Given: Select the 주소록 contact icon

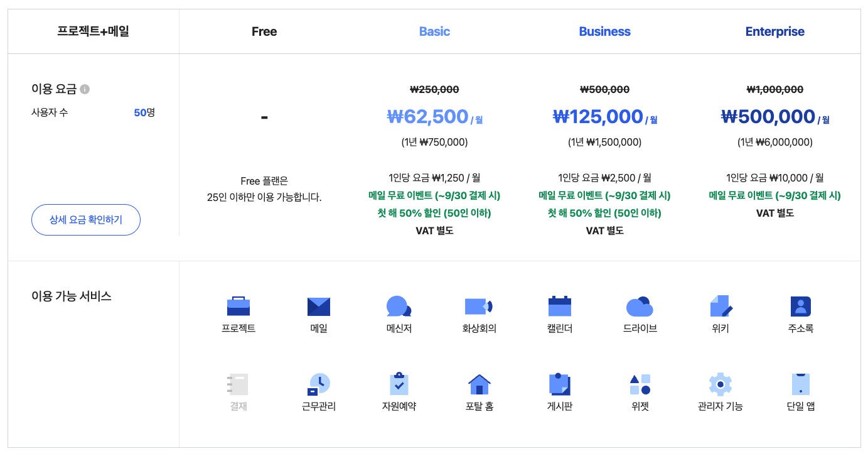Looking at the screenshot, I should pos(800,306).
